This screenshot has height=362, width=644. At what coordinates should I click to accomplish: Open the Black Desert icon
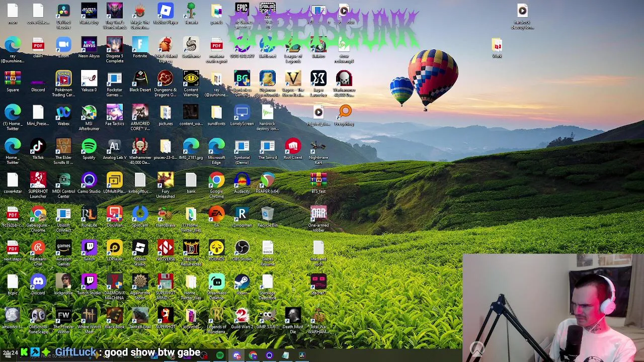pos(140,82)
